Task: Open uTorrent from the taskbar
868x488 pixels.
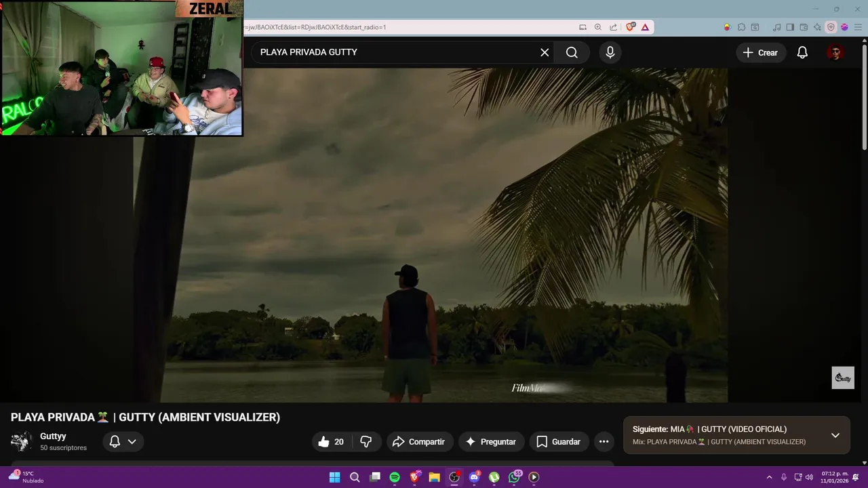Action: tap(494, 477)
